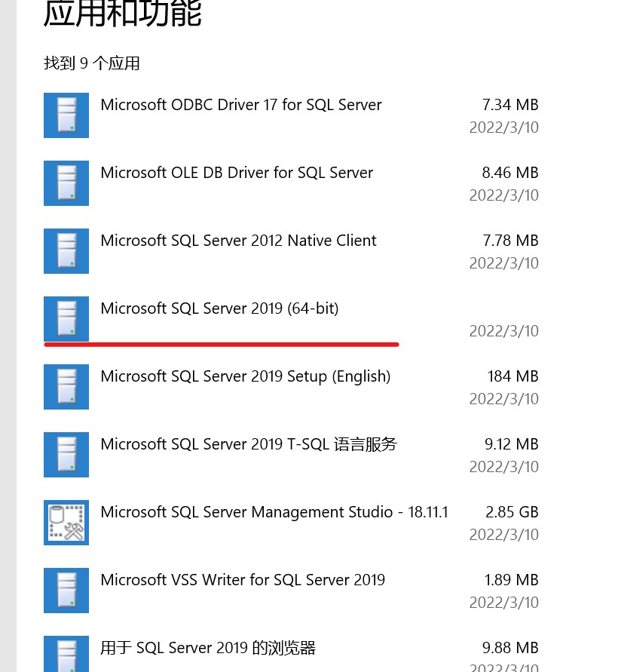Click the 用于 SQL Server 2019 的浏览器 icon
Screen dimensions: 618x672
pos(66,654)
